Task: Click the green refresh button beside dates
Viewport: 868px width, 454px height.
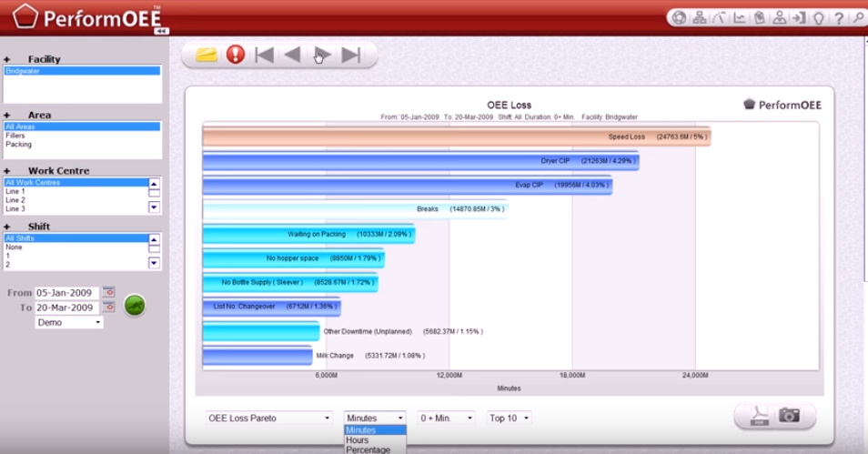Action: point(135,306)
